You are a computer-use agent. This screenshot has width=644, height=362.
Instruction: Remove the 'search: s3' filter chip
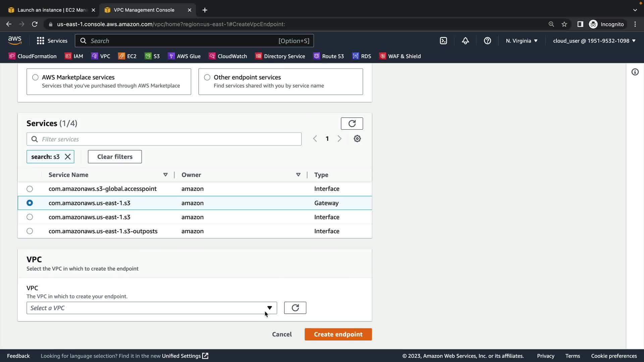(x=68, y=157)
